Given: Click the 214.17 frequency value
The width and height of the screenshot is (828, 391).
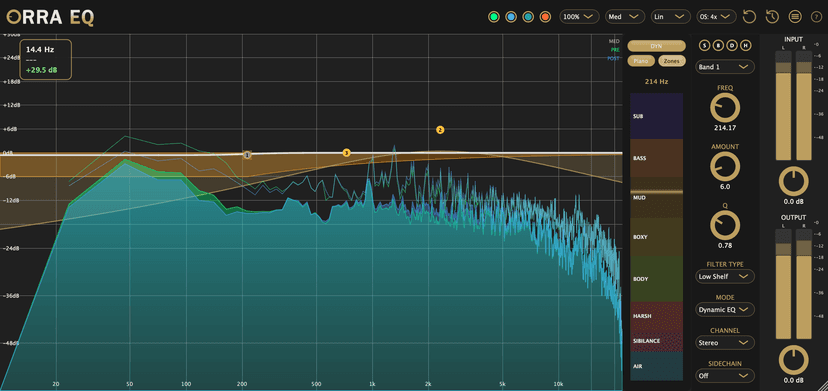Looking at the screenshot, I should point(725,128).
